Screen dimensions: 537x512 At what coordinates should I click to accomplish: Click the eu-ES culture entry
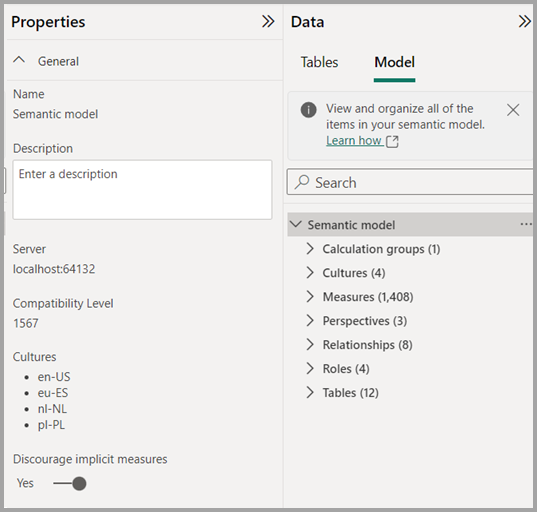(53, 393)
